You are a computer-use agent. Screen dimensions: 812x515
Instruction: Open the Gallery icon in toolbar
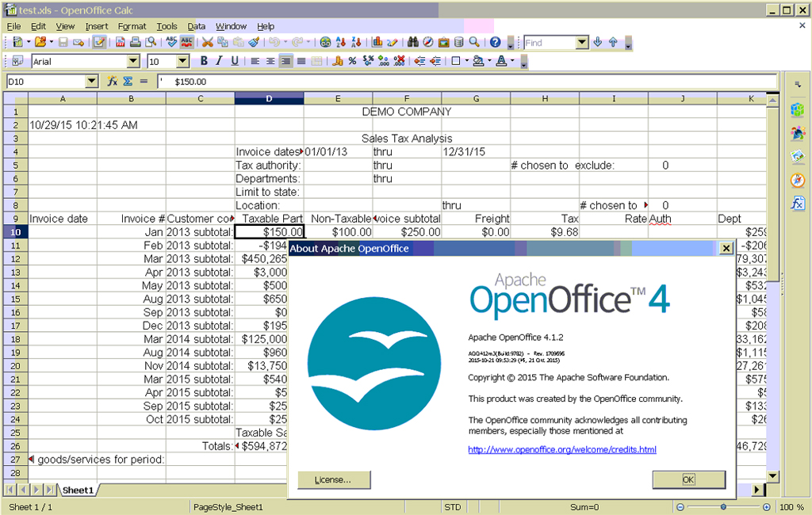[x=443, y=43]
